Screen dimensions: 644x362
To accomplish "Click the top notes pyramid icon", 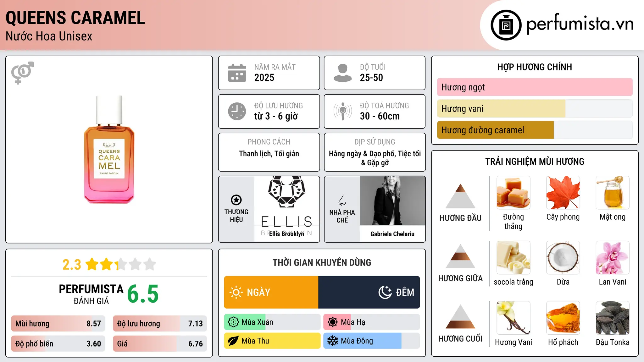I will (x=460, y=196).
